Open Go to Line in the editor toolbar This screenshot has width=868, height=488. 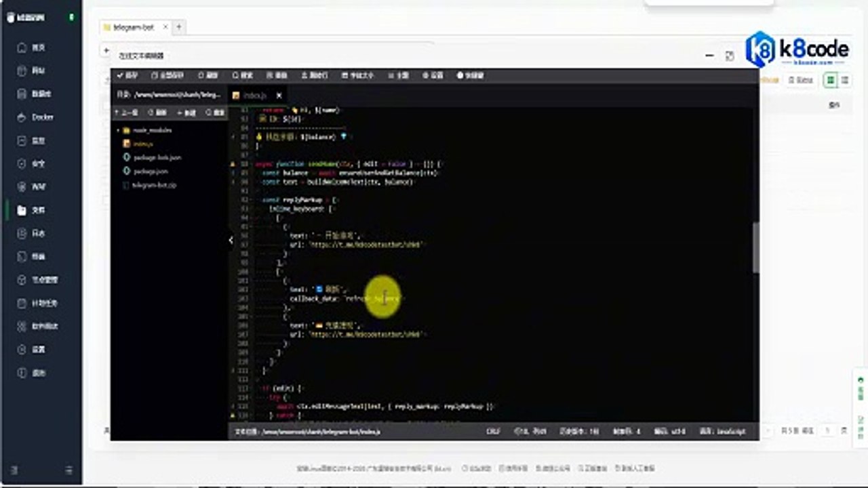(315, 75)
